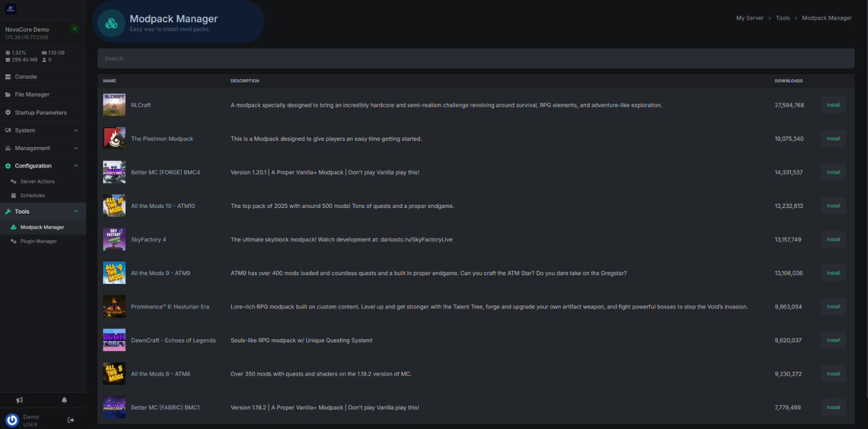Open Plugin Manager under Tools

pyautogui.click(x=38, y=241)
